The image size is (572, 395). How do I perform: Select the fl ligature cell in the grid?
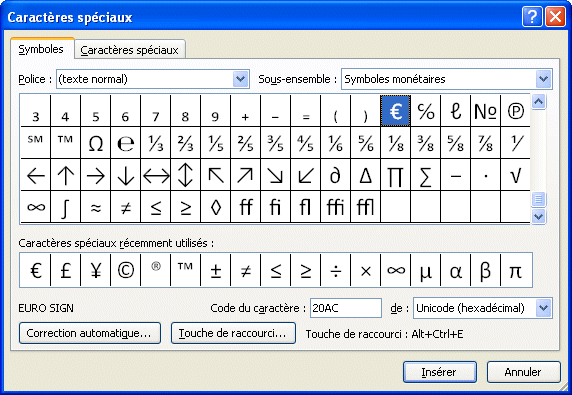305,206
